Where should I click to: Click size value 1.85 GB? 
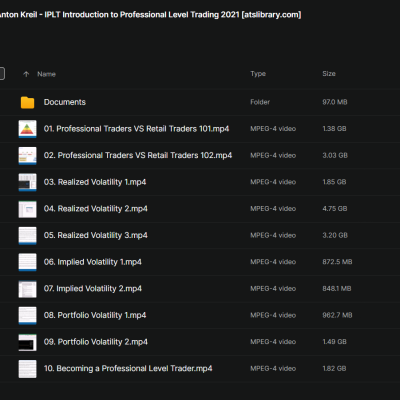tap(334, 182)
